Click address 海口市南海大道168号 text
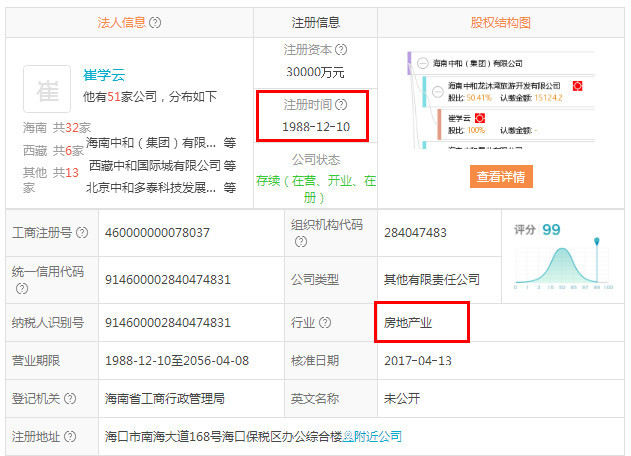Viewport: 631px width, 456px height. pos(223,436)
